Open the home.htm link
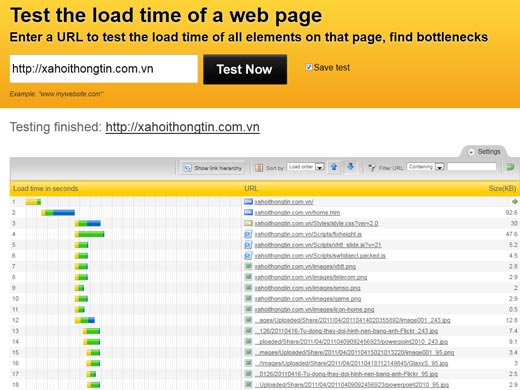 tap(297, 213)
